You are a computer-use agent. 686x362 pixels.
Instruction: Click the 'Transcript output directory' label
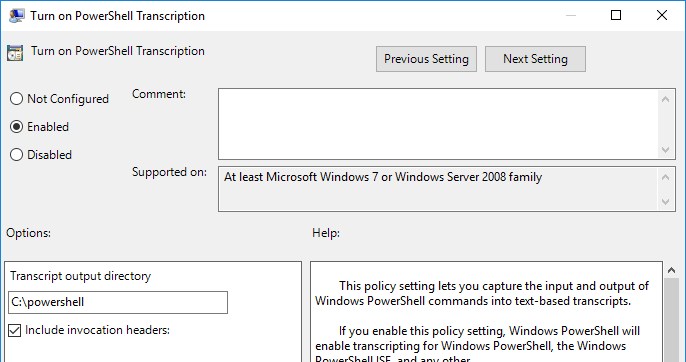tap(80, 276)
